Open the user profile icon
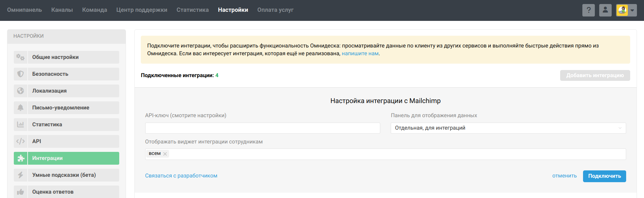644x198 pixels. click(x=605, y=10)
